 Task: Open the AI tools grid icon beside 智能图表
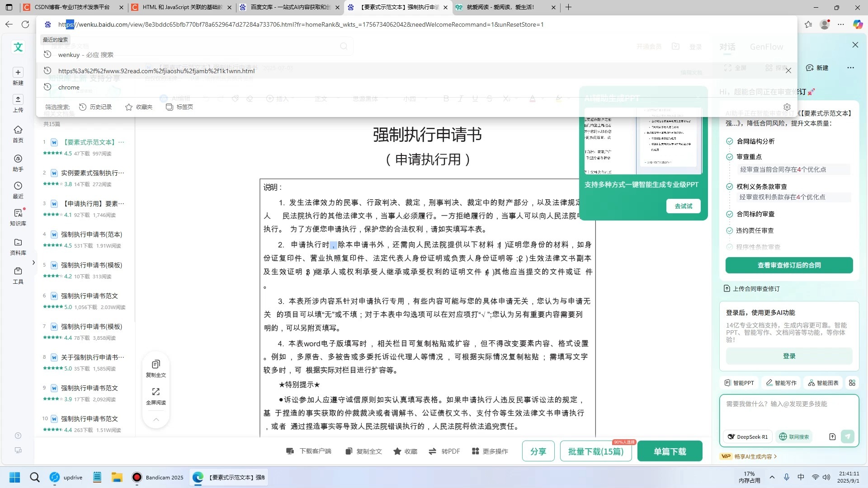[x=852, y=383]
